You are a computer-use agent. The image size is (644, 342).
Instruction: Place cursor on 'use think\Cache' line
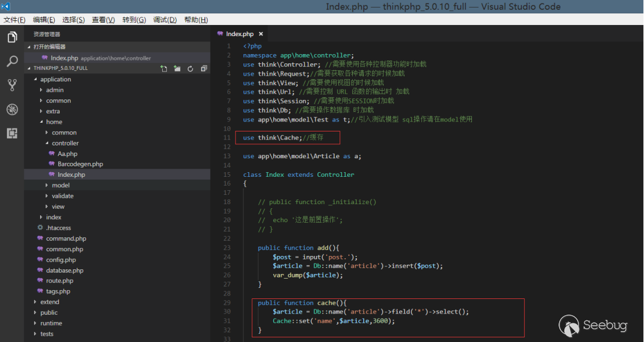(283, 138)
